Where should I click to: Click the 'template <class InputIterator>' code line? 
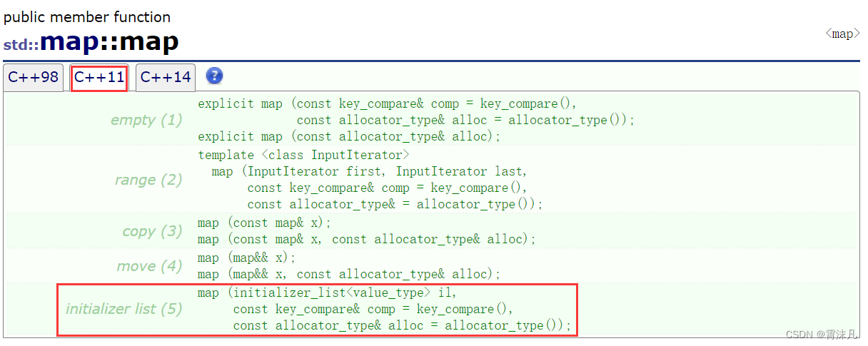click(303, 155)
